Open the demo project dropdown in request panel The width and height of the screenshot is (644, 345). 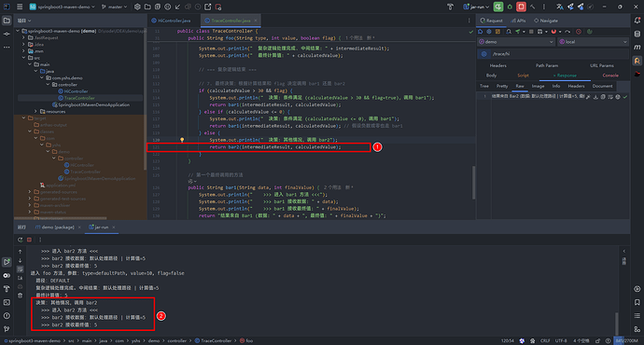pos(516,42)
